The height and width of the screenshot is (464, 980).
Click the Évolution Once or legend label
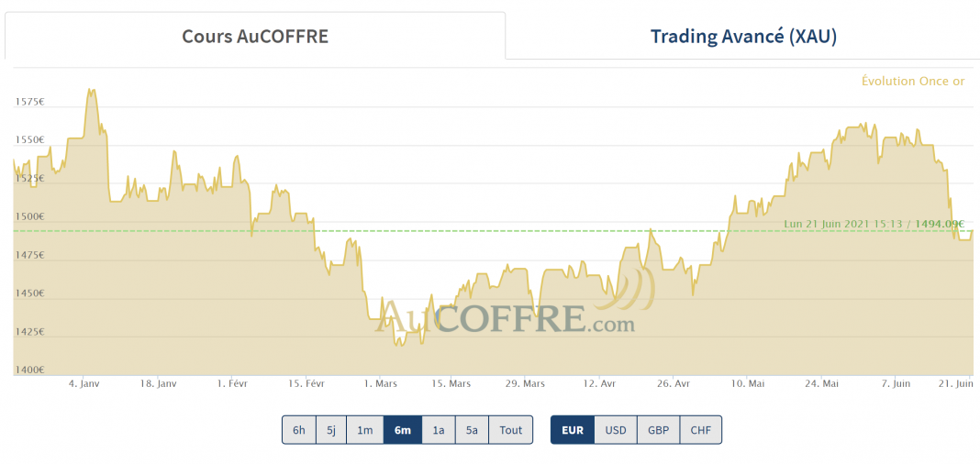pyautogui.click(x=913, y=82)
